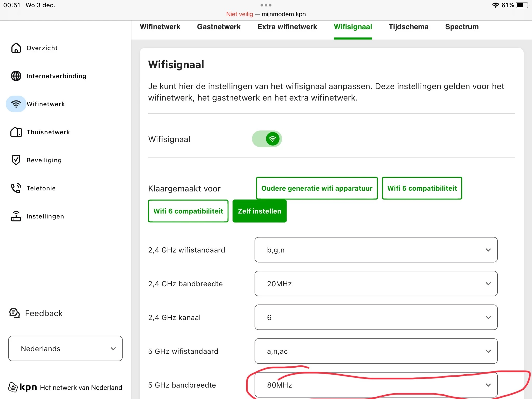
Task: Open Internetverbinding via globe icon
Action: click(x=16, y=76)
